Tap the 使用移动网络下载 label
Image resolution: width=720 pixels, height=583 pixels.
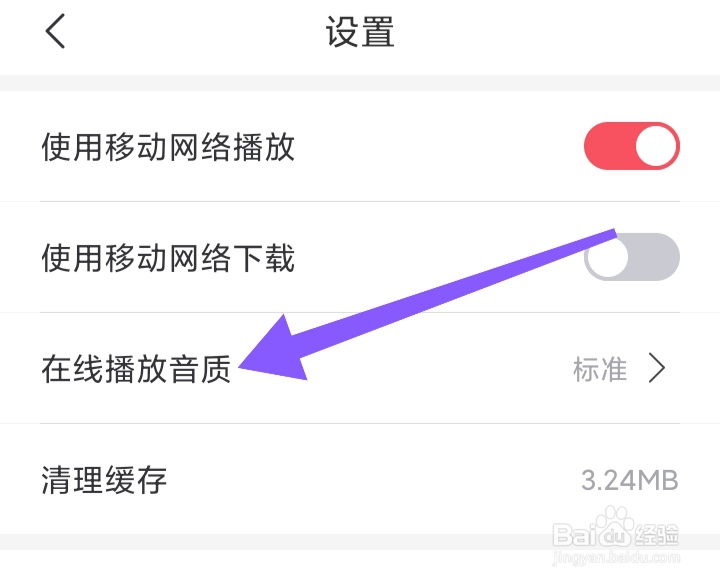(168, 258)
